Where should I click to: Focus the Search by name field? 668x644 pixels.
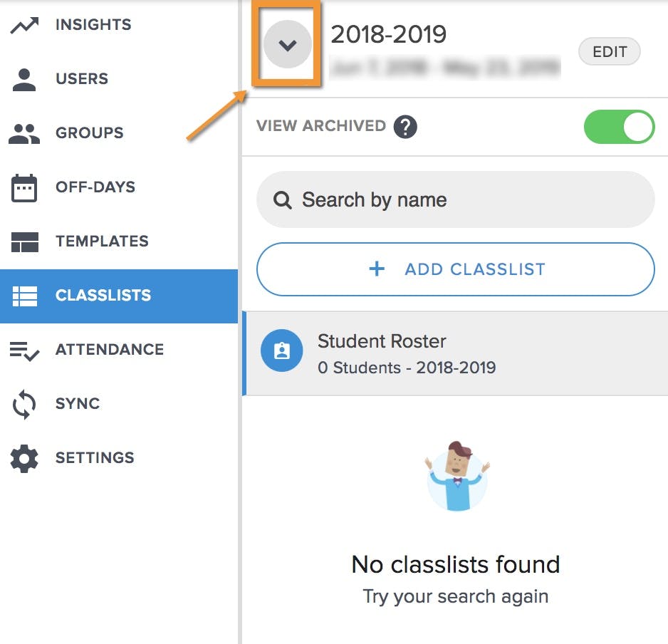(x=455, y=199)
